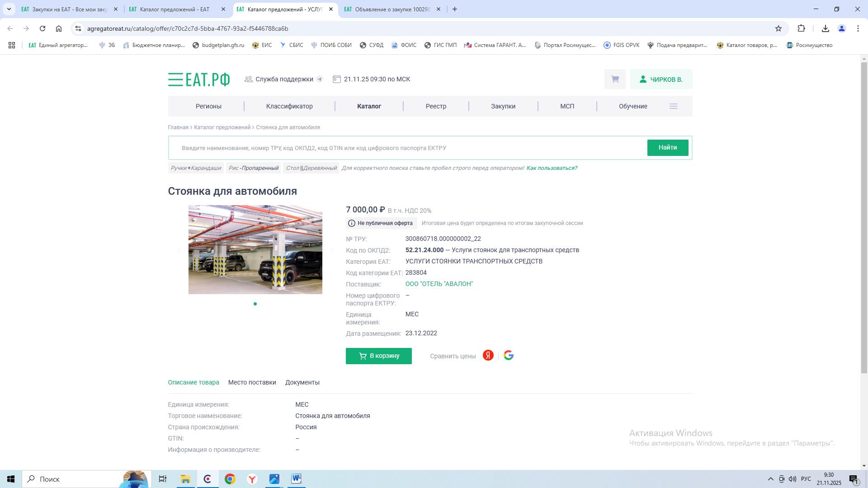Open supplier link ООО "ОТЕЛЬ "АВАЛОН"
The image size is (868, 488).
(x=439, y=284)
